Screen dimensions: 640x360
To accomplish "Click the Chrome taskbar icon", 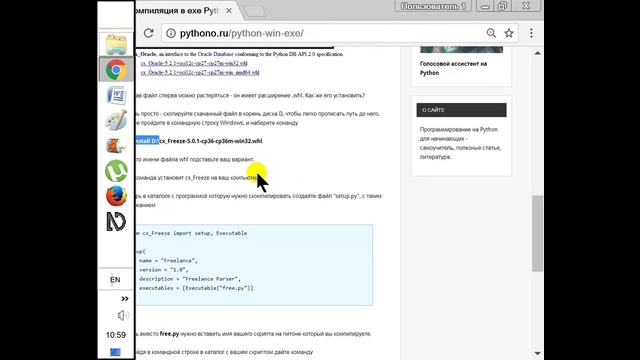I will click(116, 70).
